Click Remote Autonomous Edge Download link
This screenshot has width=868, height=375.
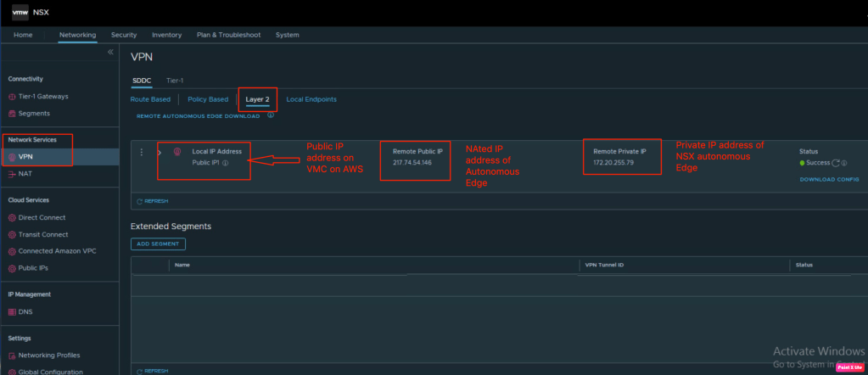coord(199,116)
